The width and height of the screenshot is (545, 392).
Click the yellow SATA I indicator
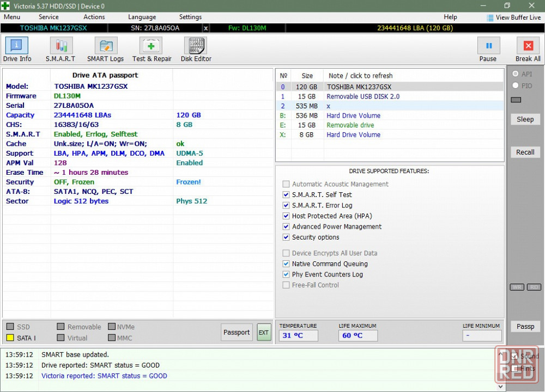tap(10, 338)
